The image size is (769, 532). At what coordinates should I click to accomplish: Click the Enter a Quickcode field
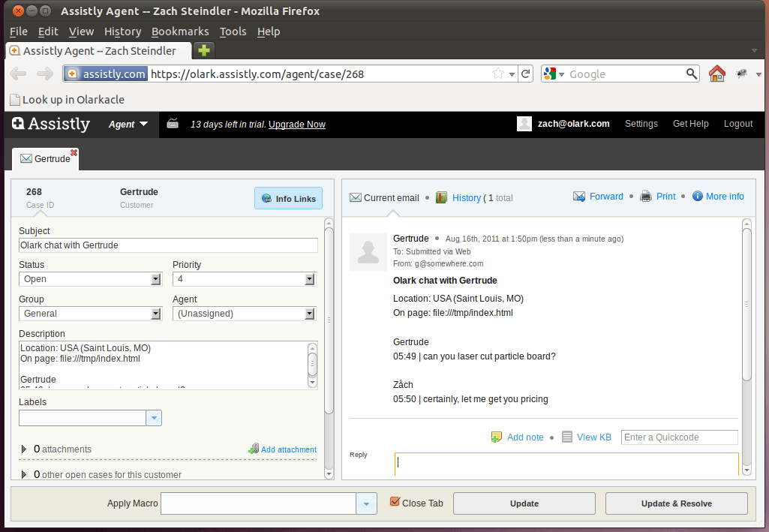tap(679, 437)
